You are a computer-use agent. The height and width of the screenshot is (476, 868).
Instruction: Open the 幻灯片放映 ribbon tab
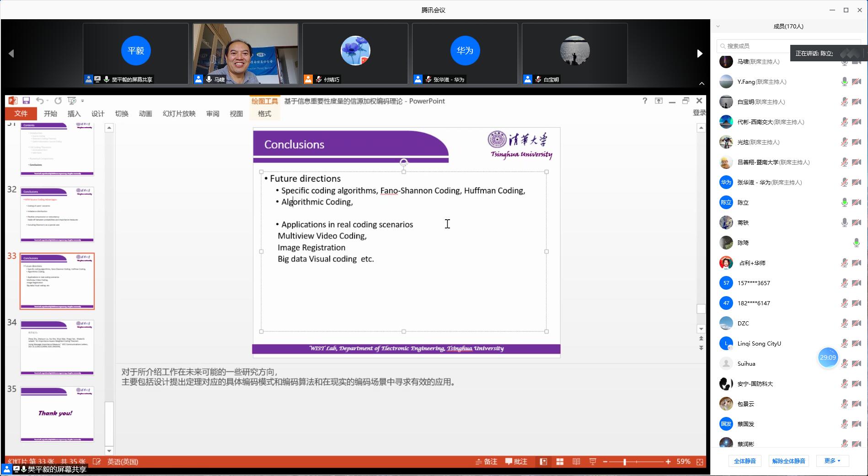[179, 114]
